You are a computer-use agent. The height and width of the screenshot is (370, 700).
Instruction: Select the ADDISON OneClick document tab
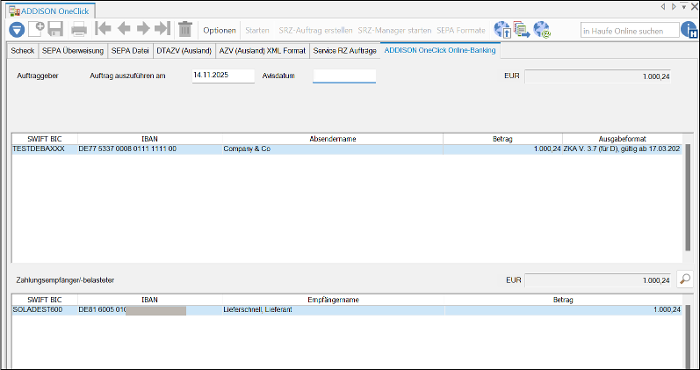pos(51,11)
